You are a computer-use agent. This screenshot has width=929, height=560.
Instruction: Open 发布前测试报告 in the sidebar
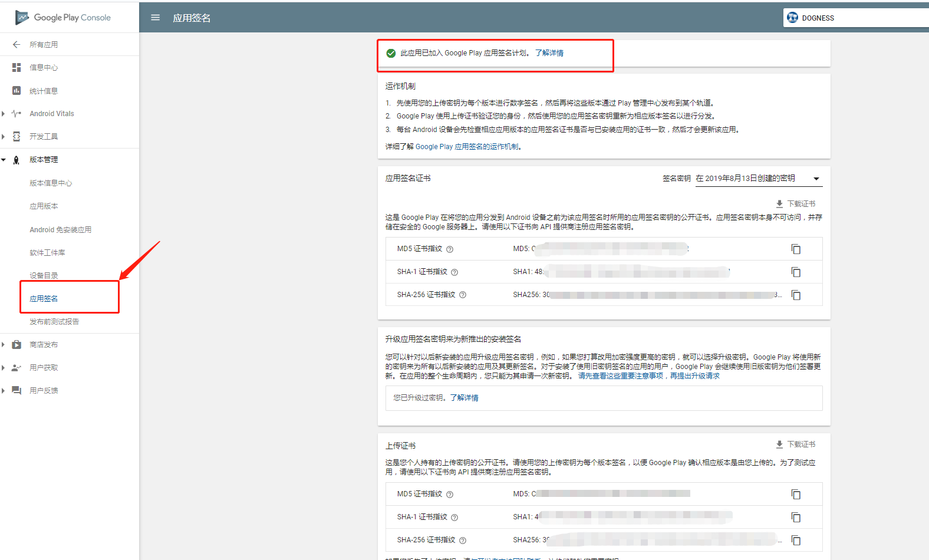[x=54, y=322]
